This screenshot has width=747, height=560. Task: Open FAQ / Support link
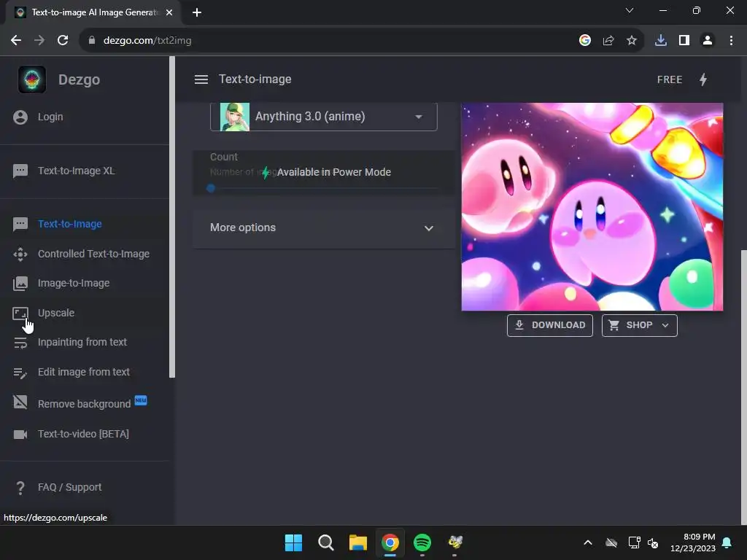(69, 488)
